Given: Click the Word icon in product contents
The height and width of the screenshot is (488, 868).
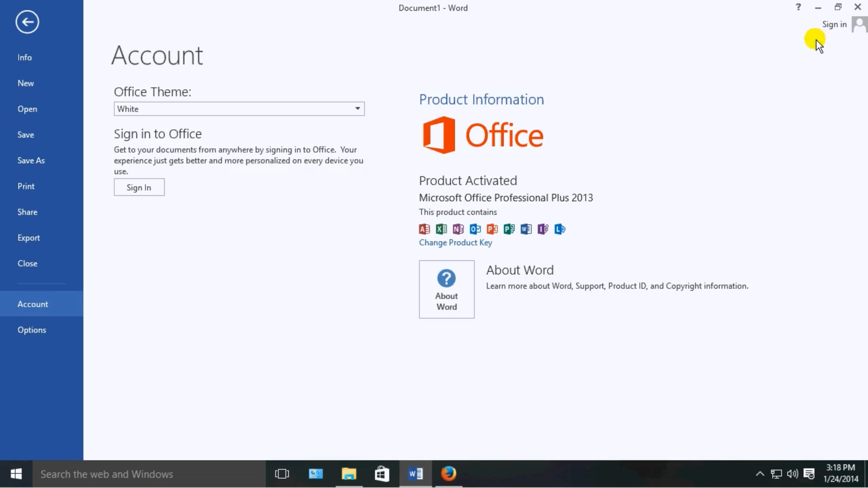Looking at the screenshot, I should tap(525, 229).
